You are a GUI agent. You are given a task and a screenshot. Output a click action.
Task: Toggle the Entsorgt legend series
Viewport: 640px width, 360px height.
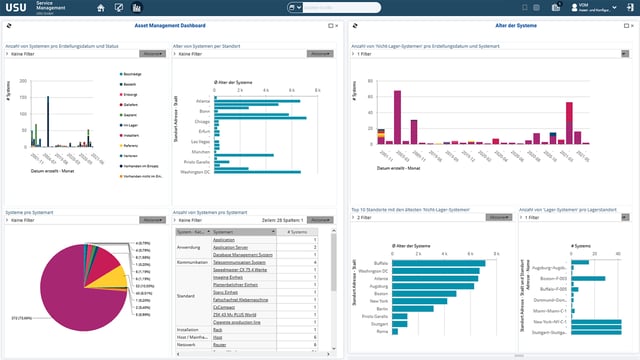(129, 95)
